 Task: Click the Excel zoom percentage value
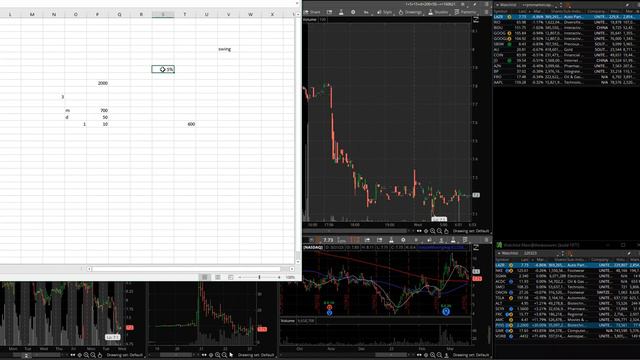[290, 278]
